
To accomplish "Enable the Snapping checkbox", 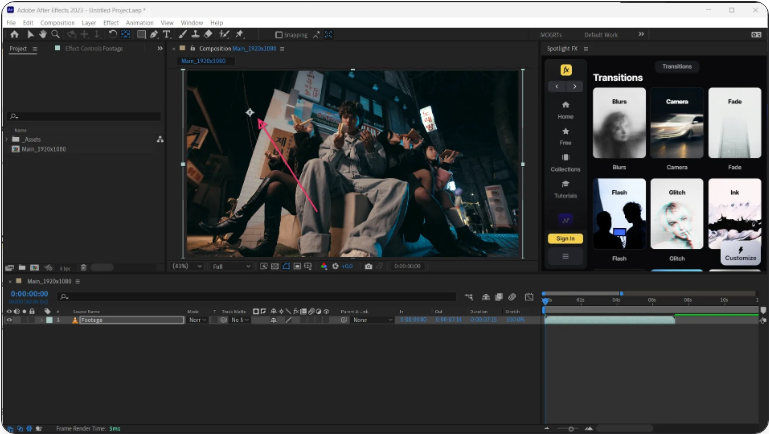I will pyautogui.click(x=281, y=34).
